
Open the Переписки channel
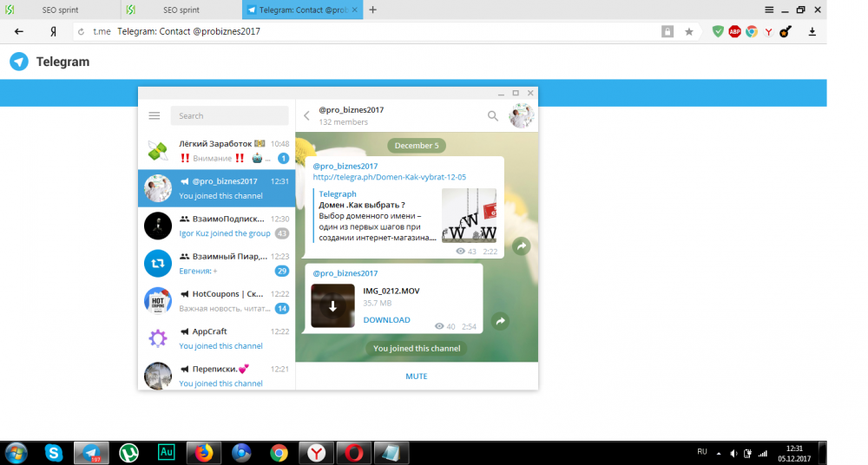pyautogui.click(x=216, y=376)
